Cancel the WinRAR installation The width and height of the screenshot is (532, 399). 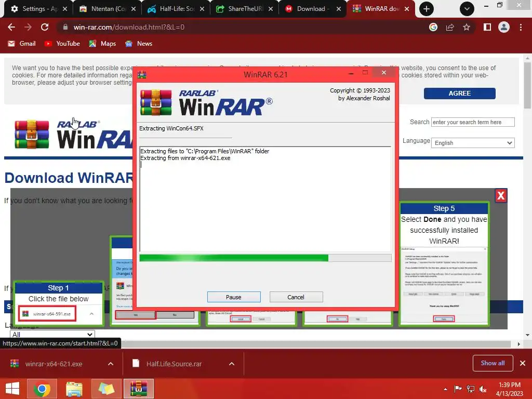point(296,297)
